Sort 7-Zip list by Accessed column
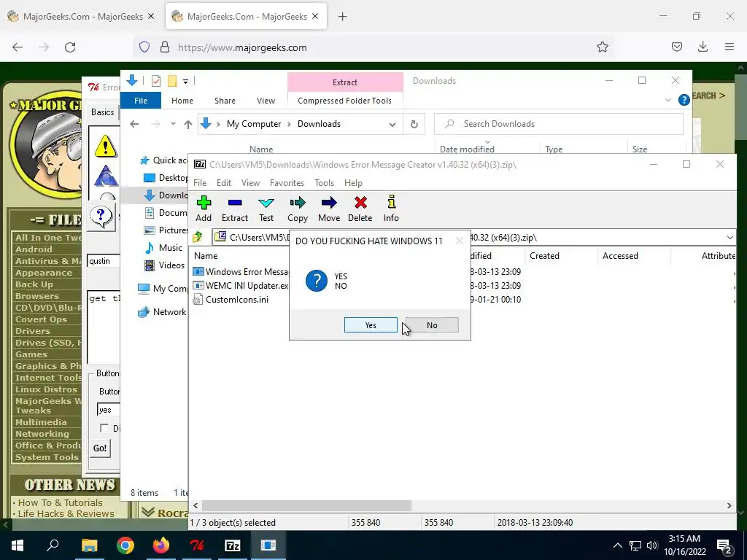Viewport: 747px width, 560px height. [x=620, y=256]
